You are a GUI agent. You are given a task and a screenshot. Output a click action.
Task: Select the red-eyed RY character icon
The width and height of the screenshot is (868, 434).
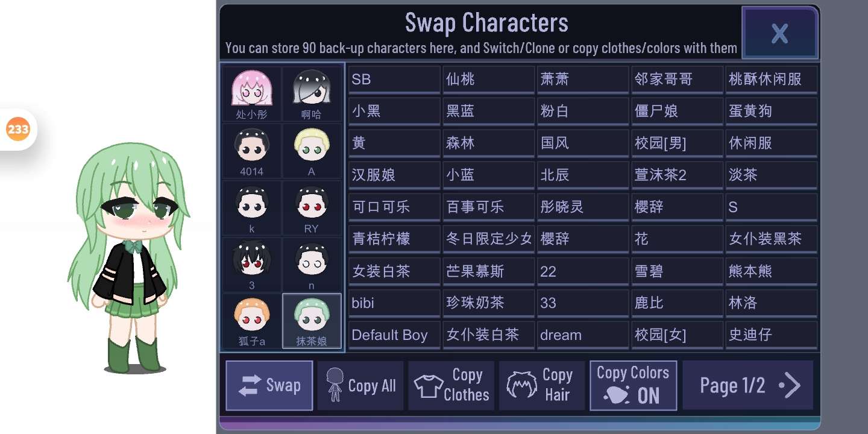(312, 207)
